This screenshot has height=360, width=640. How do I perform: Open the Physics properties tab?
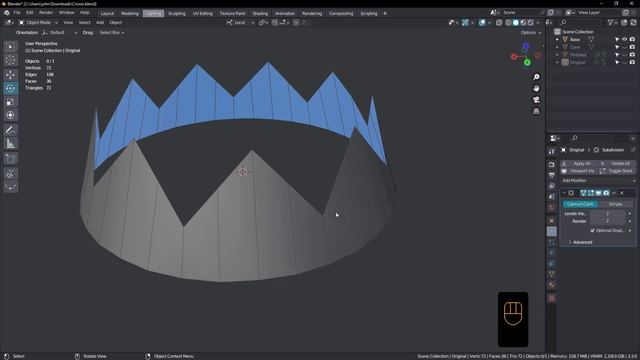click(552, 253)
